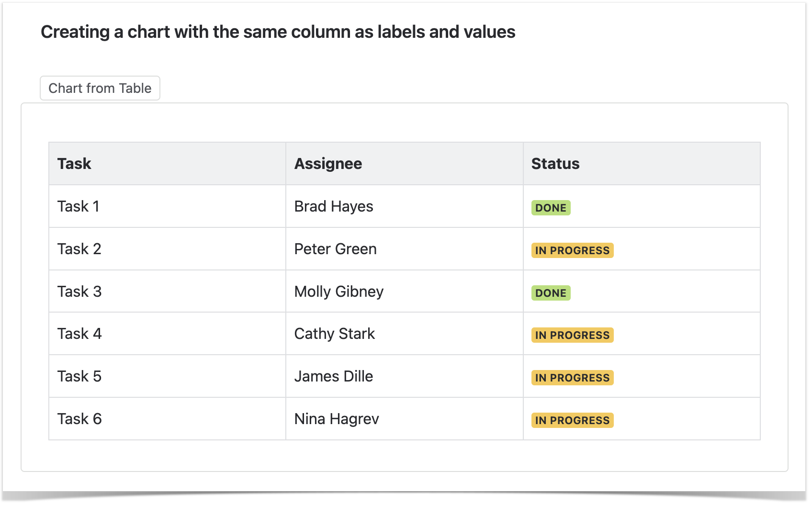Select the Cathy Stark cell
This screenshot has height=505, width=812.
coord(334,334)
